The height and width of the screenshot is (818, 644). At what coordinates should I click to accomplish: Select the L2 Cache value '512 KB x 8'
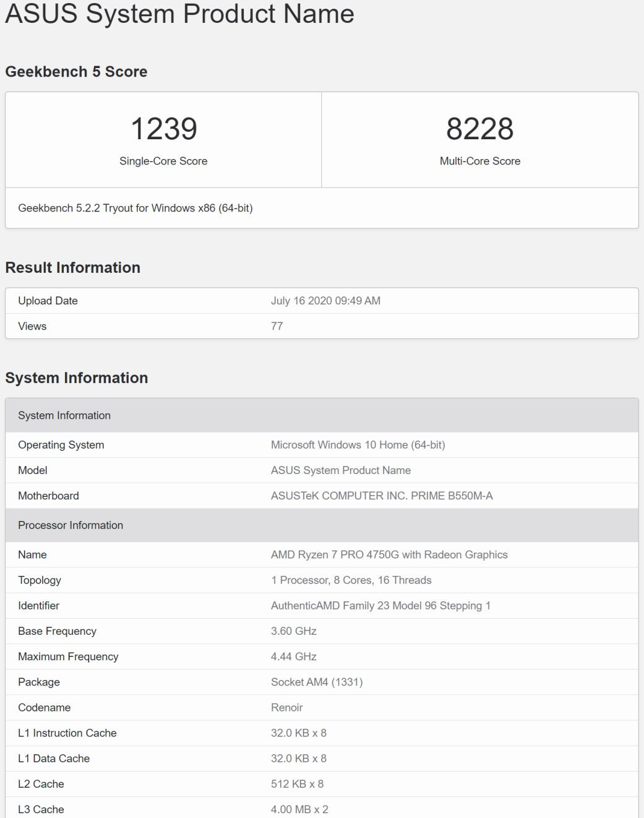pyautogui.click(x=298, y=784)
